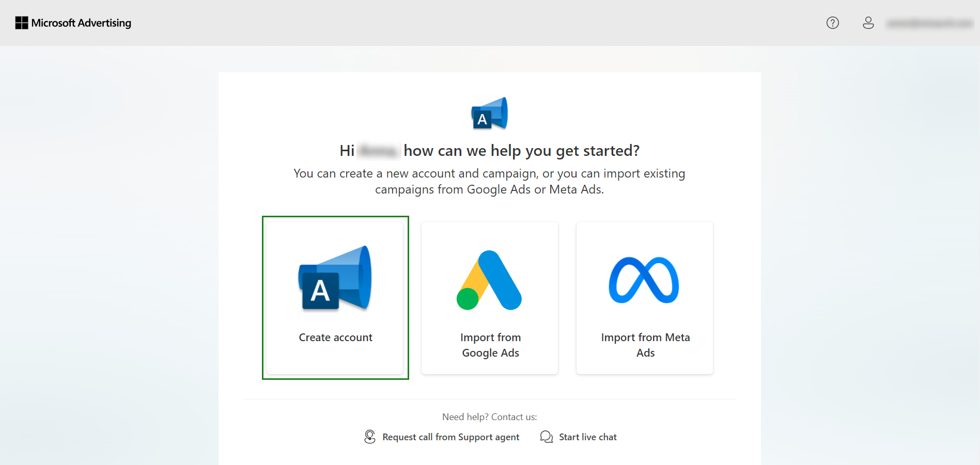This screenshot has height=465, width=980.
Task: Click blank area at bottom of Create account card
Action: pyautogui.click(x=335, y=361)
